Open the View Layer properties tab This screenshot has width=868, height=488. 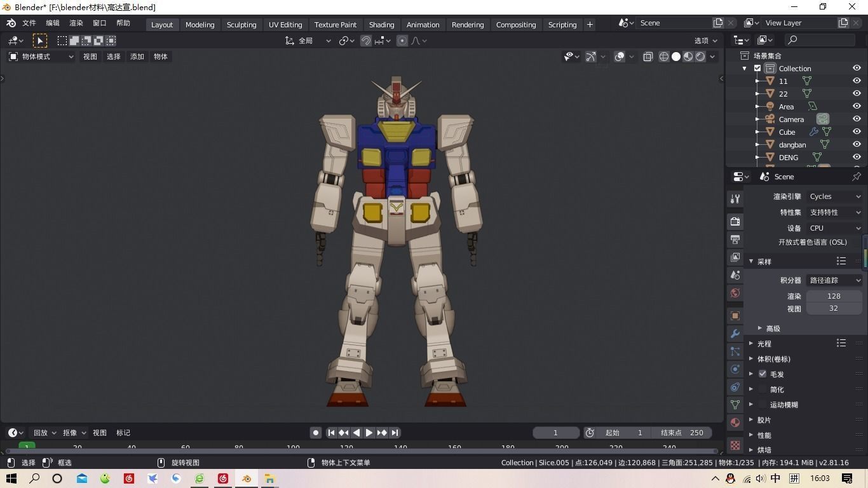pos(735,257)
